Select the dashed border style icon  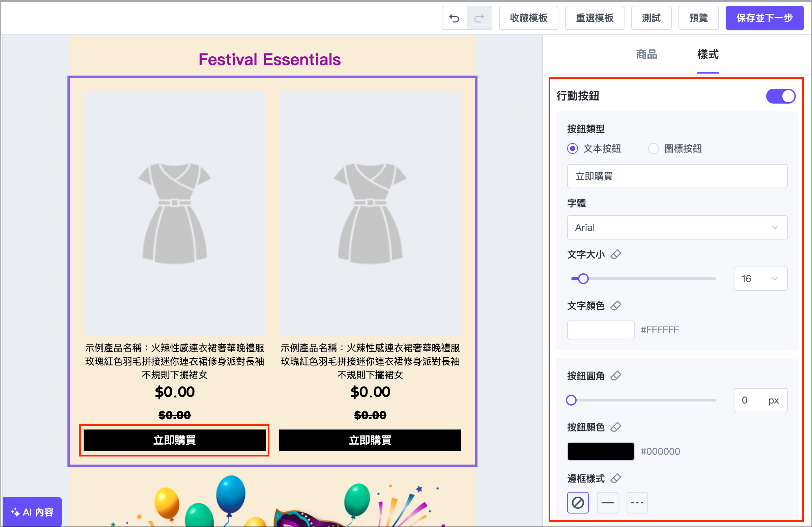tap(637, 502)
